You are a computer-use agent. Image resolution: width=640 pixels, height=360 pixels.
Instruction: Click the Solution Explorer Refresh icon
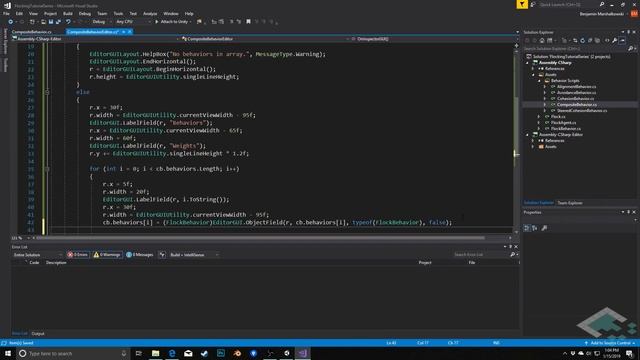582,40
